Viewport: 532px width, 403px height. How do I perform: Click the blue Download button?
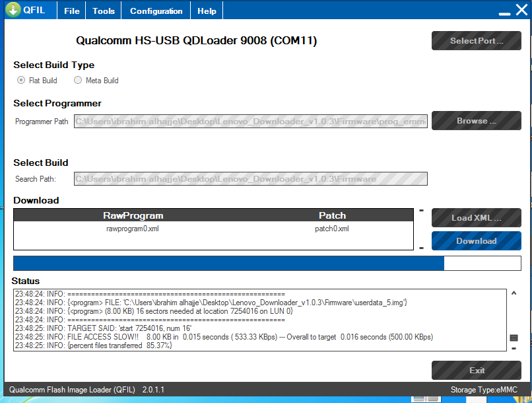[x=477, y=240]
